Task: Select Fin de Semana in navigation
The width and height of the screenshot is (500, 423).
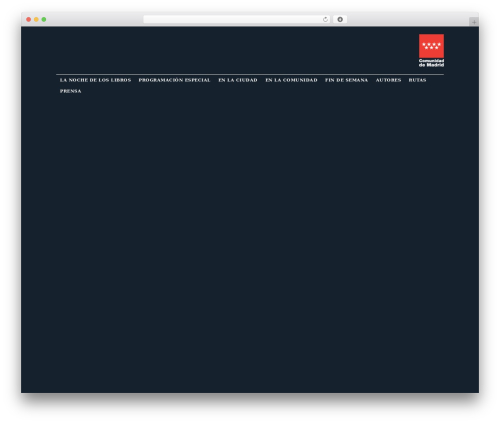Action: (x=346, y=80)
